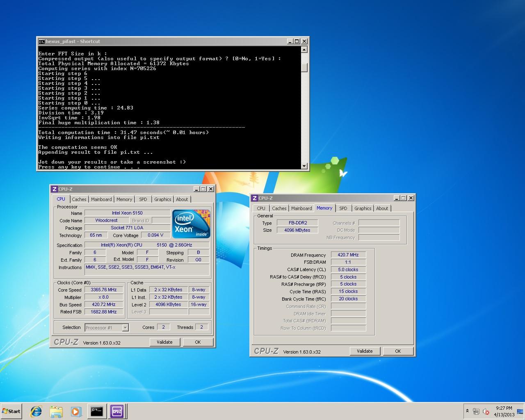Click the Instructions field listing MMX, SSE

tap(147, 269)
